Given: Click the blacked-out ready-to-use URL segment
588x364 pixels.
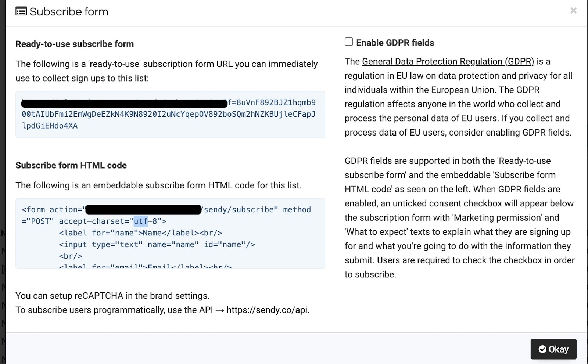Looking at the screenshot, I should [124, 103].
